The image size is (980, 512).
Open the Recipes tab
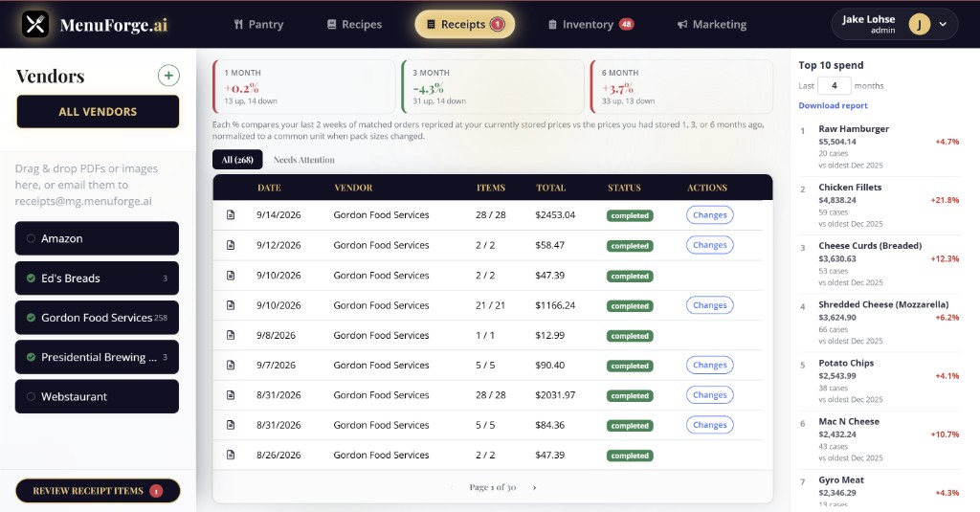354,24
